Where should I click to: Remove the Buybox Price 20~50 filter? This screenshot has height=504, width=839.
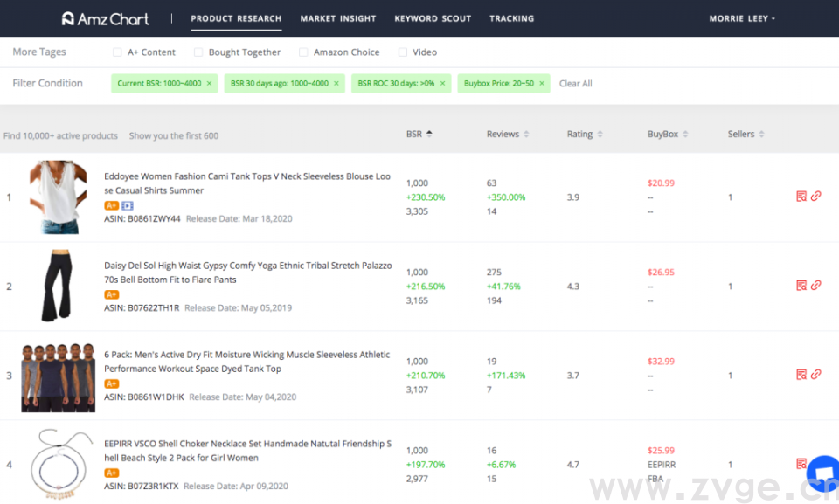click(x=542, y=84)
